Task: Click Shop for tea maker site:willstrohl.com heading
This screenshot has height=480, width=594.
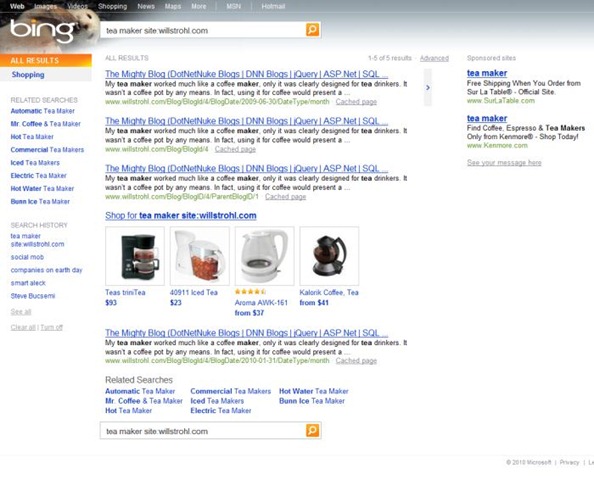Action: (181, 216)
